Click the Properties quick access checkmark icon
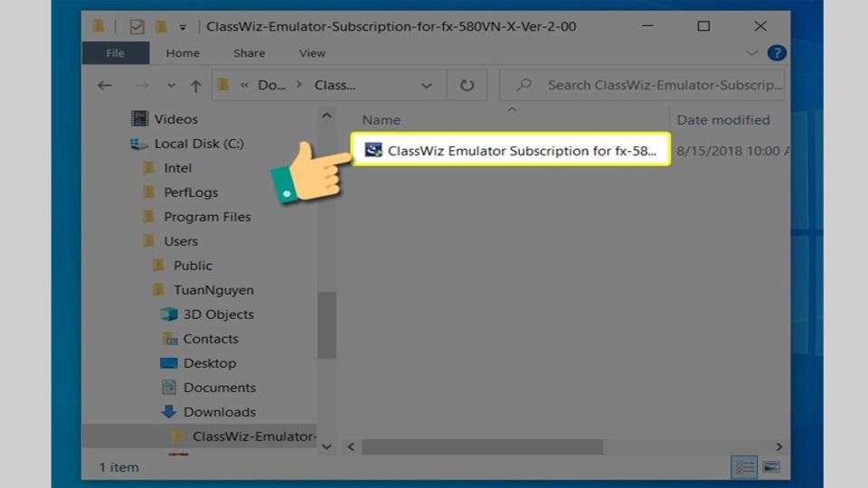The image size is (868, 488). coord(137,26)
